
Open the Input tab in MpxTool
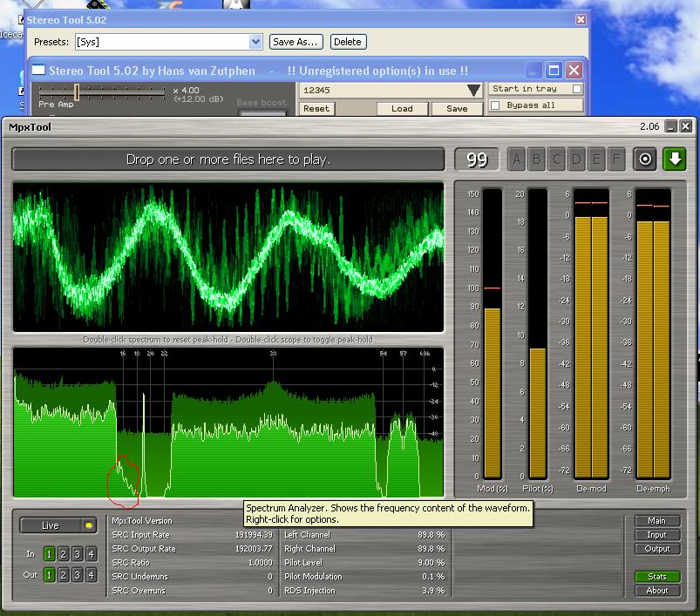[657, 534]
